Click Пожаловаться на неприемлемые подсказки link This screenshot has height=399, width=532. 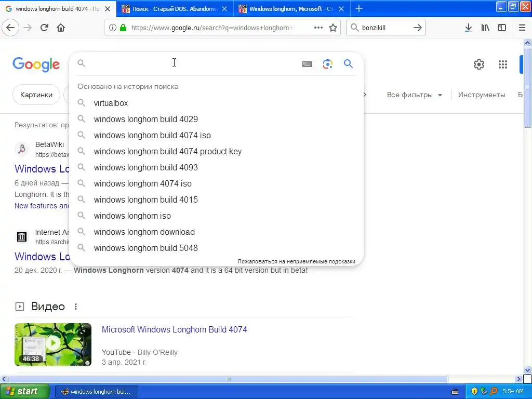click(296, 262)
